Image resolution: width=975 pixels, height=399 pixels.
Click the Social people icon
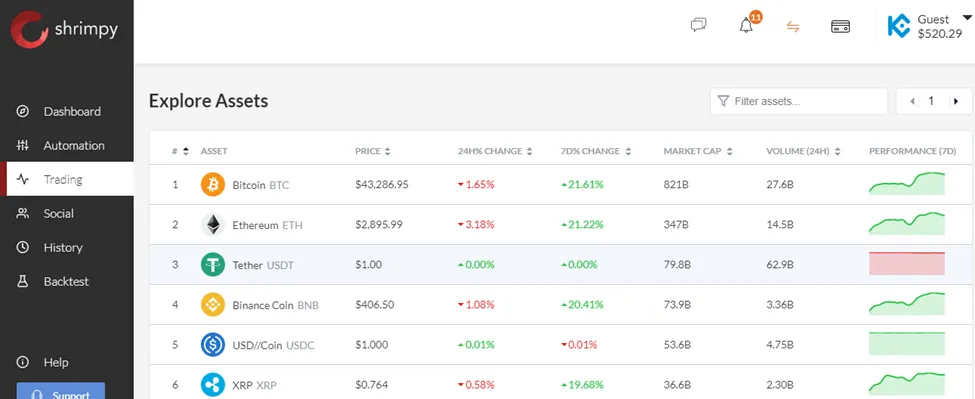pos(22,213)
